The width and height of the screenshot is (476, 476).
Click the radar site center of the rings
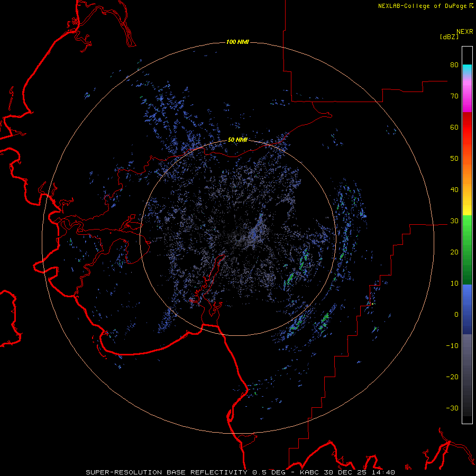click(238, 237)
